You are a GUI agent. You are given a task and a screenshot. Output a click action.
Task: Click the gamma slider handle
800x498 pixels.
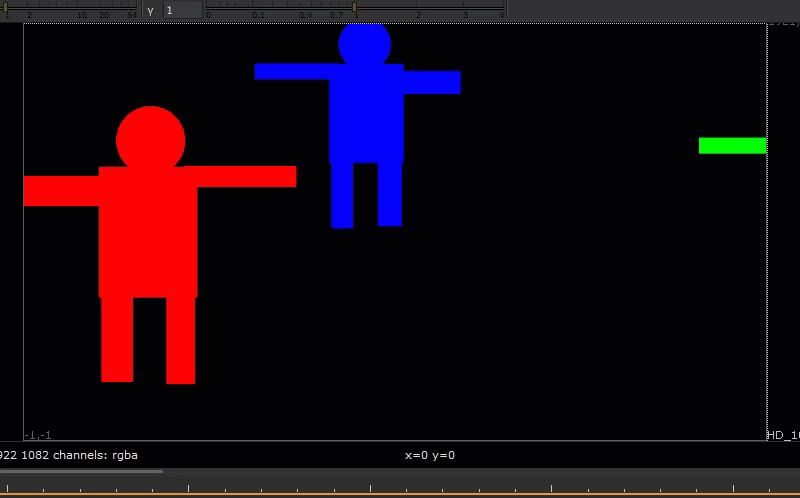(354, 8)
